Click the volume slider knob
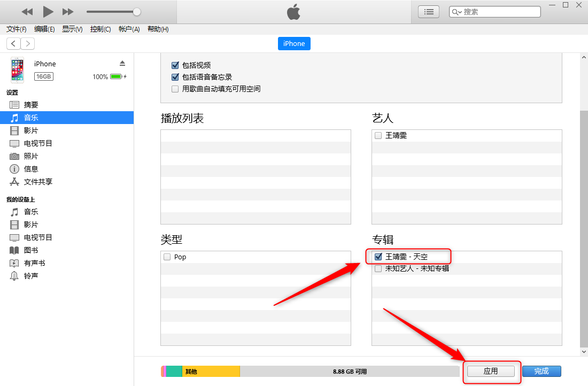The image size is (588, 386). (137, 12)
